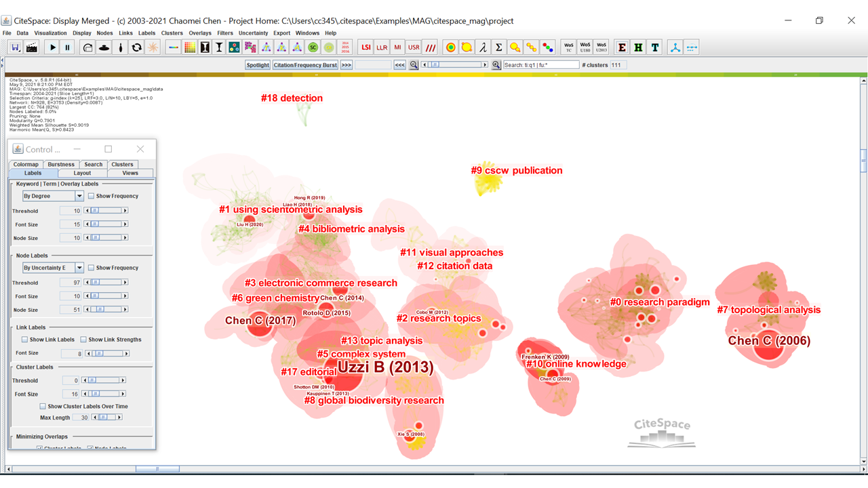
Task: Click the green H icon in the toolbar
Action: (638, 47)
